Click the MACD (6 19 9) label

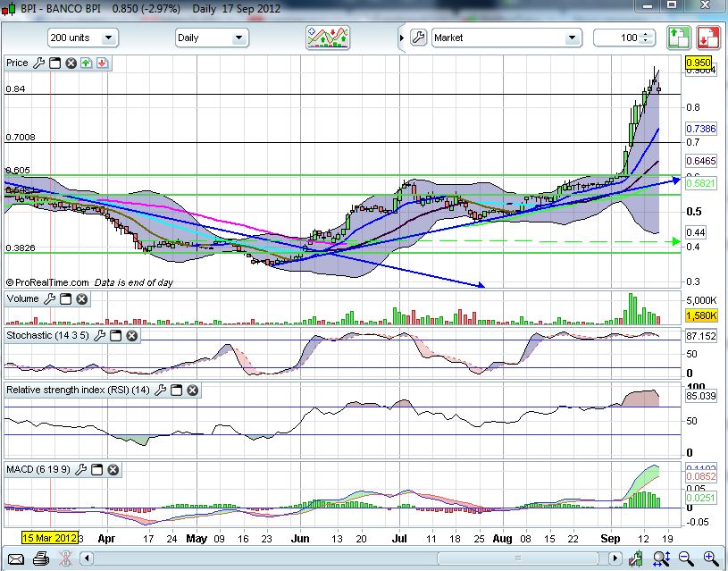[x=38, y=469]
